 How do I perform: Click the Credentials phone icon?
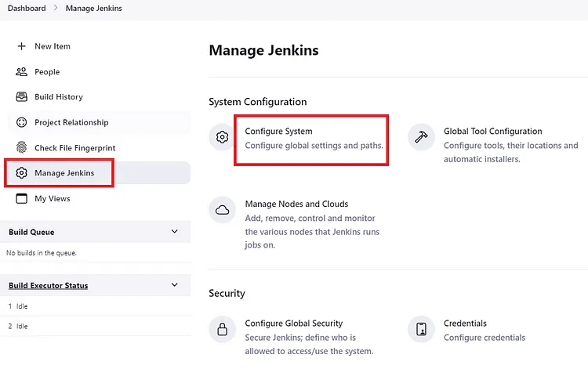tap(421, 329)
